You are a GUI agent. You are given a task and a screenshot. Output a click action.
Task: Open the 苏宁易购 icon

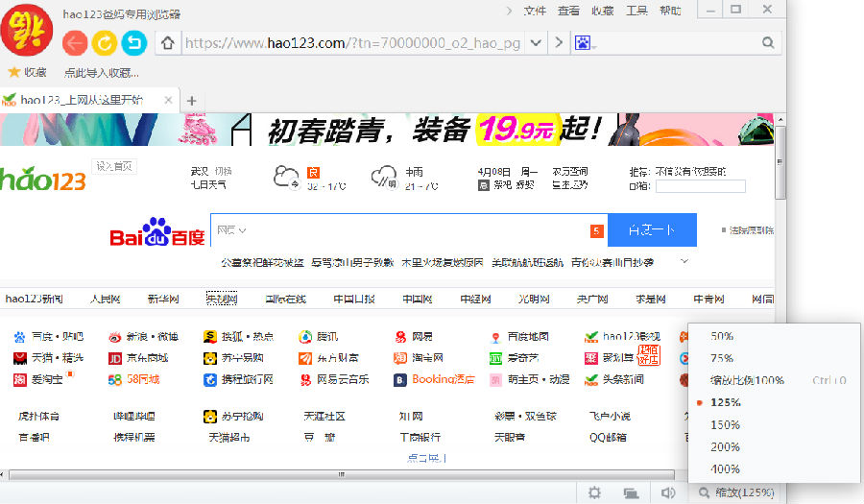pyautogui.click(x=210, y=359)
